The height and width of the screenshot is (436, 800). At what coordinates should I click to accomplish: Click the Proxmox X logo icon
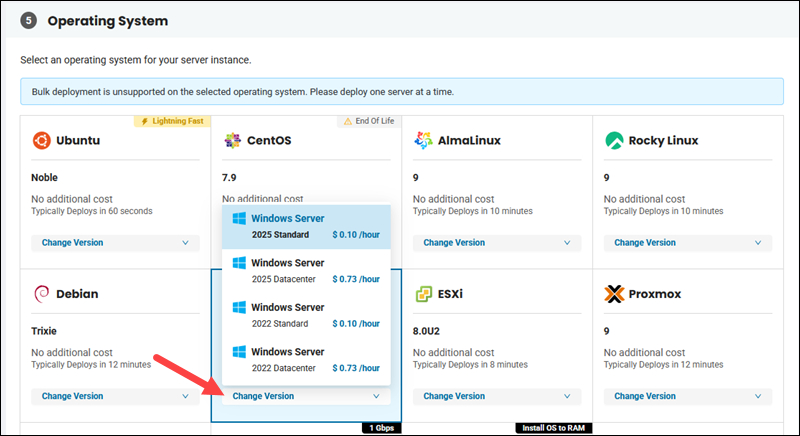(614, 294)
